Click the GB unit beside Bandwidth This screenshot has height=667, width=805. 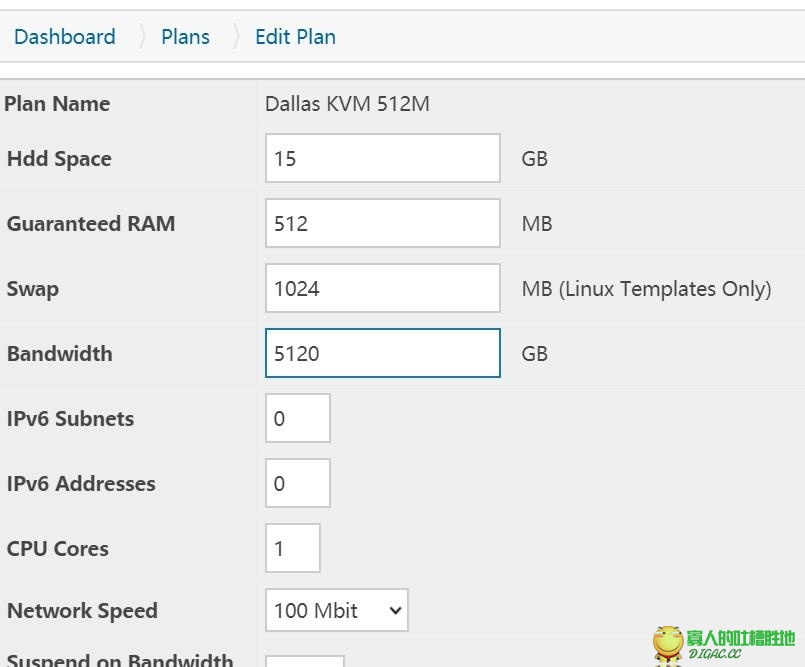pos(534,354)
